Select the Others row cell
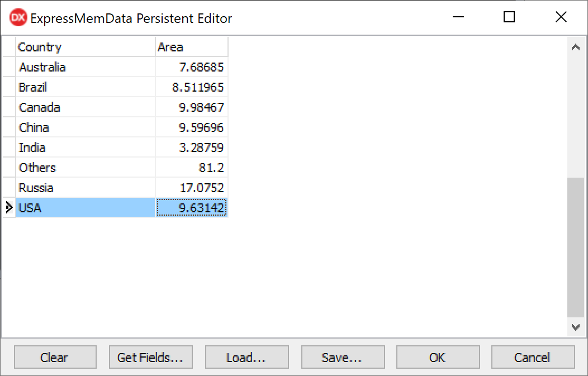The height and width of the screenshot is (376, 588). tap(86, 168)
